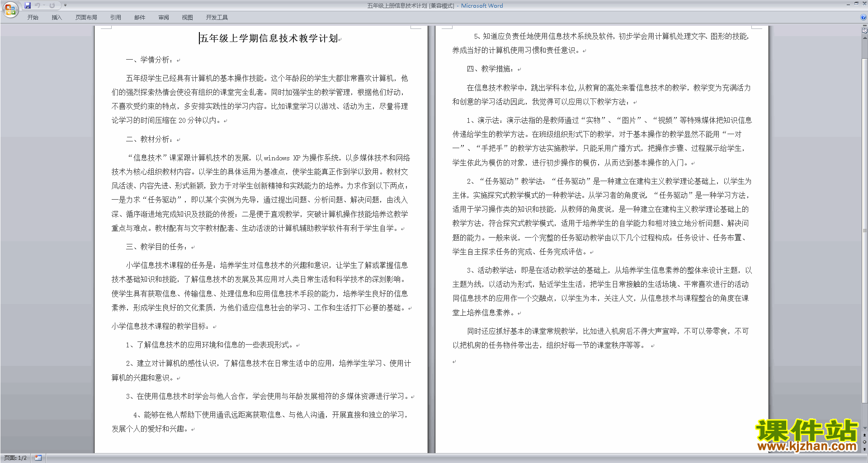Open Word Help question mark icon

863,17
